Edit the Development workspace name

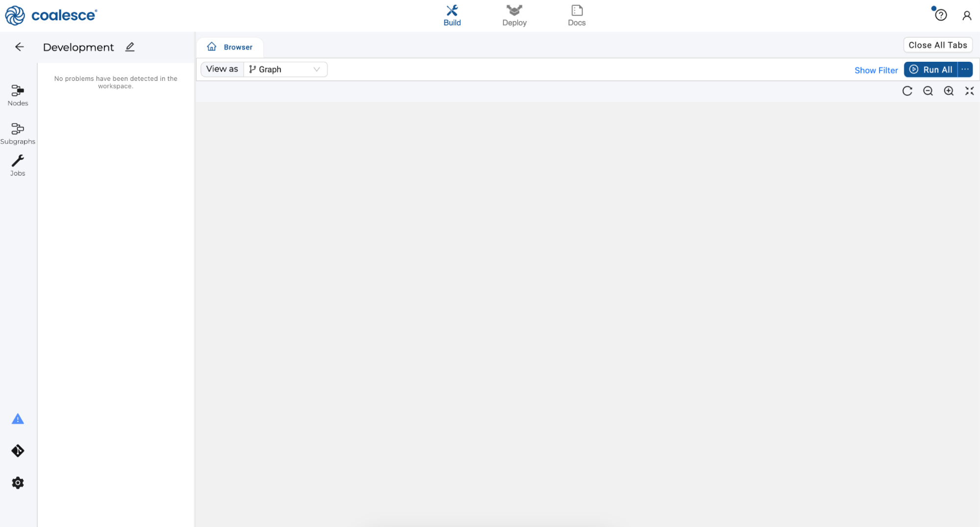[130, 47]
